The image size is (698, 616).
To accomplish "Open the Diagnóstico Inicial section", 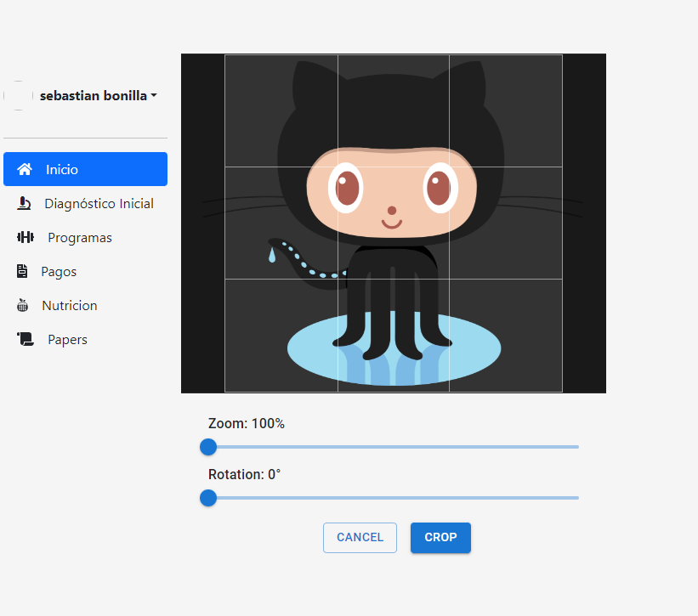I will click(98, 203).
